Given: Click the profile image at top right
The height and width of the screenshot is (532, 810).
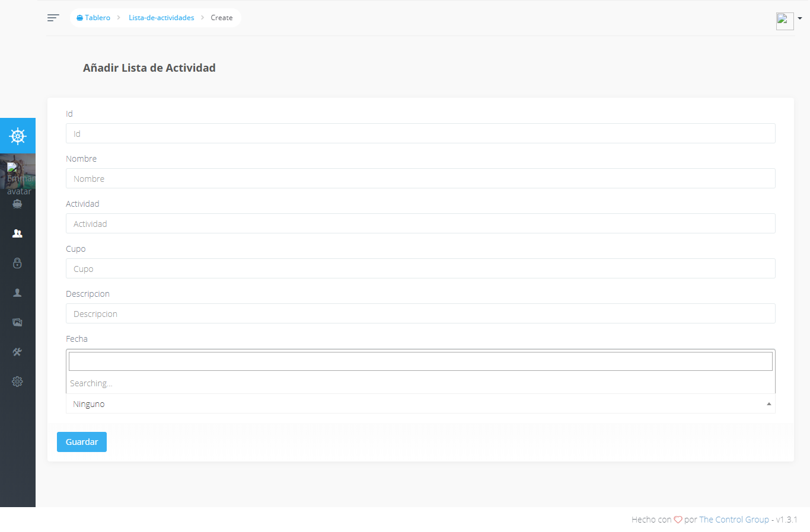Looking at the screenshot, I should [785, 21].
